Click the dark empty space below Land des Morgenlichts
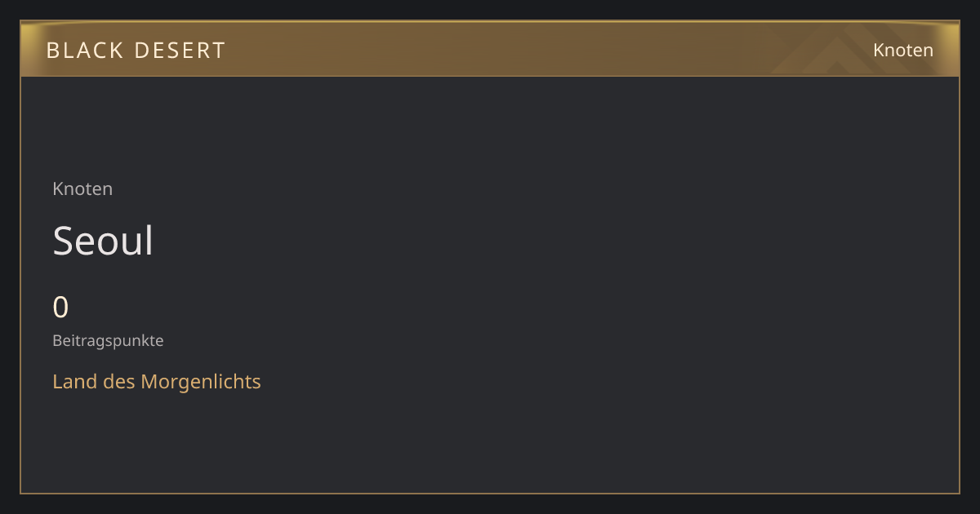980x514 pixels. [157, 441]
